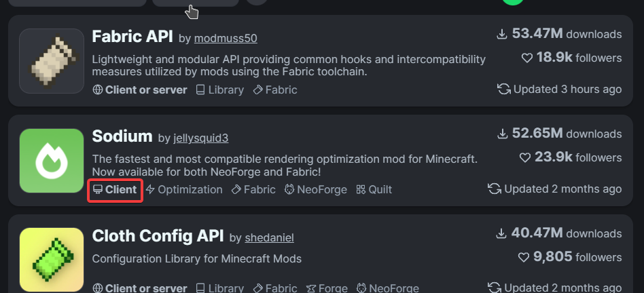Visit author modmuss50's profile
The height and width of the screenshot is (293, 644).
pyautogui.click(x=226, y=38)
